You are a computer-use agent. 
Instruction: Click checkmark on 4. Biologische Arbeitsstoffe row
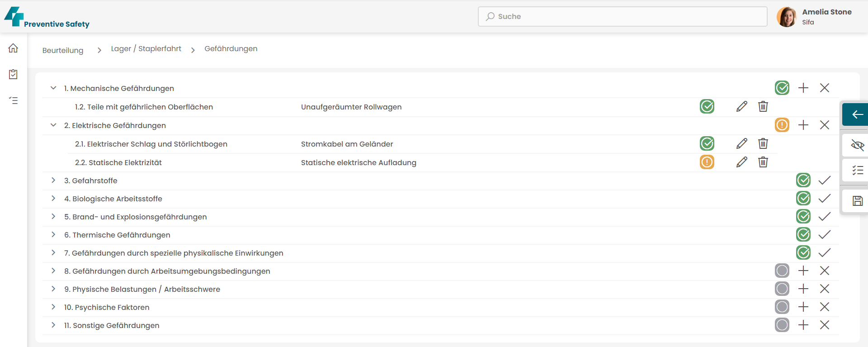pyautogui.click(x=825, y=198)
